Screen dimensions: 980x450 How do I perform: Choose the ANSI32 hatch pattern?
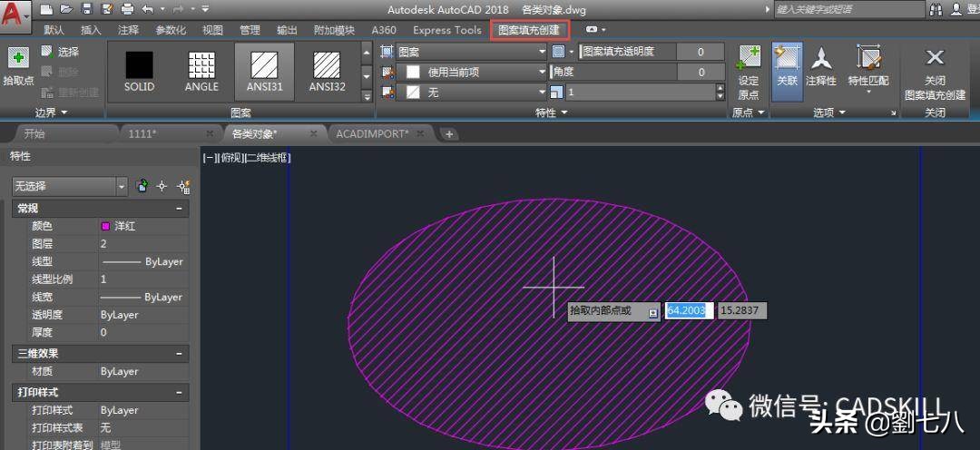[x=327, y=72]
